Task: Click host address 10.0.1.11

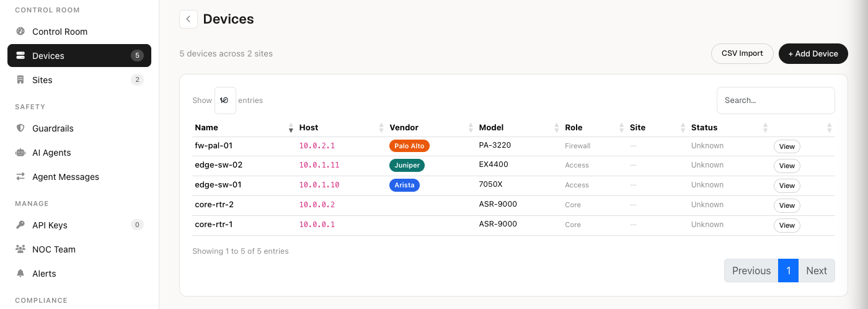Action: [x=319, y=165]
